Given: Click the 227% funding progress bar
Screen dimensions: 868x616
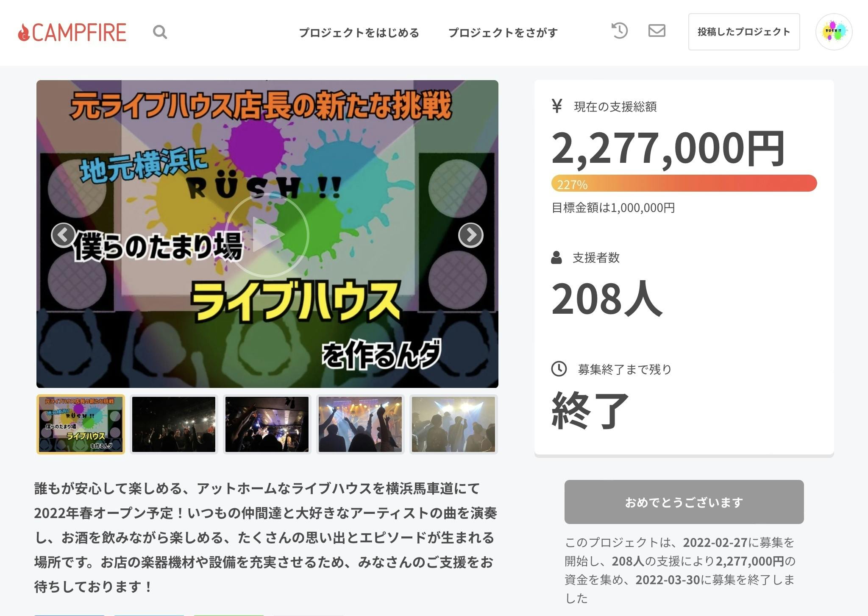Looking at the screenshot, I should 684,184.
